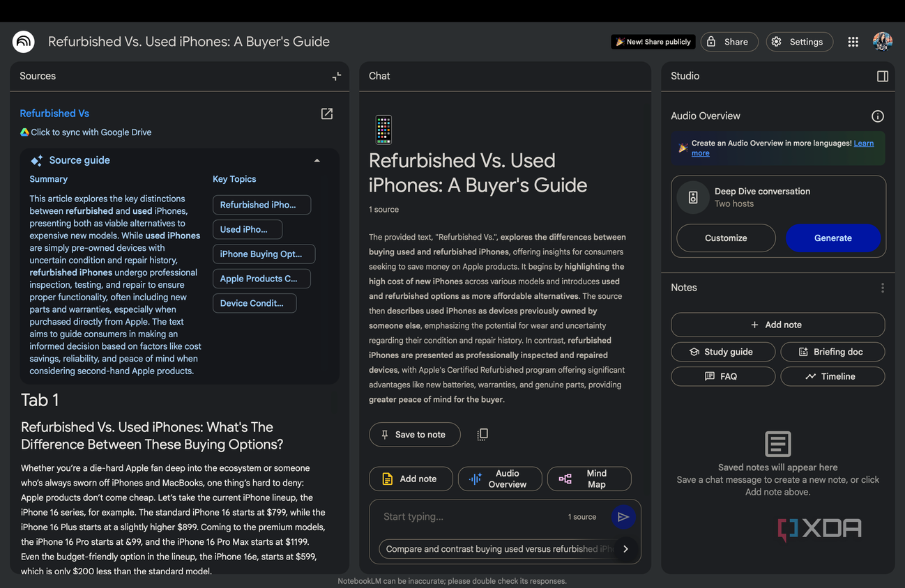905x588 pixels.
Task: Select the iPhone Buying Opt... key topic
Action: click(264, 254)
